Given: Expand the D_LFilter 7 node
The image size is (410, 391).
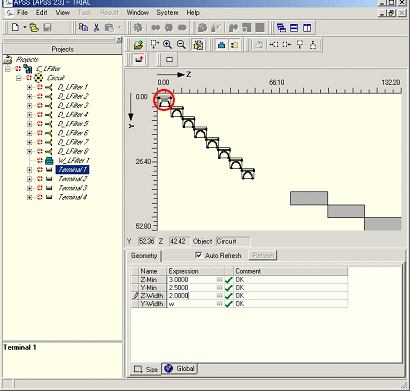Looking at the screenshot, I should click(x=29, y=142).
